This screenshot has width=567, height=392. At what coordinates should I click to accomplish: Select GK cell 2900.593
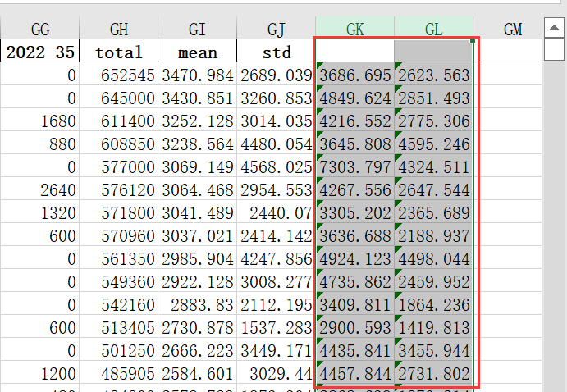tap(355, 326)
